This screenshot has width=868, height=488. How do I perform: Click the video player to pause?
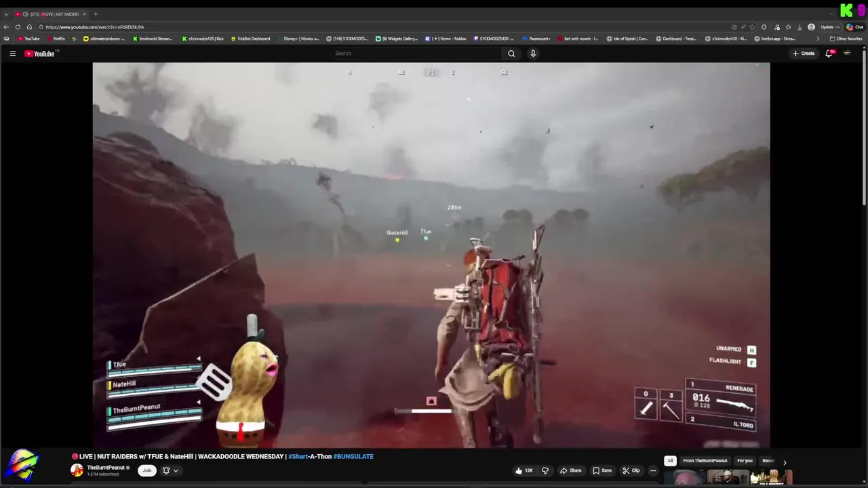431,255
